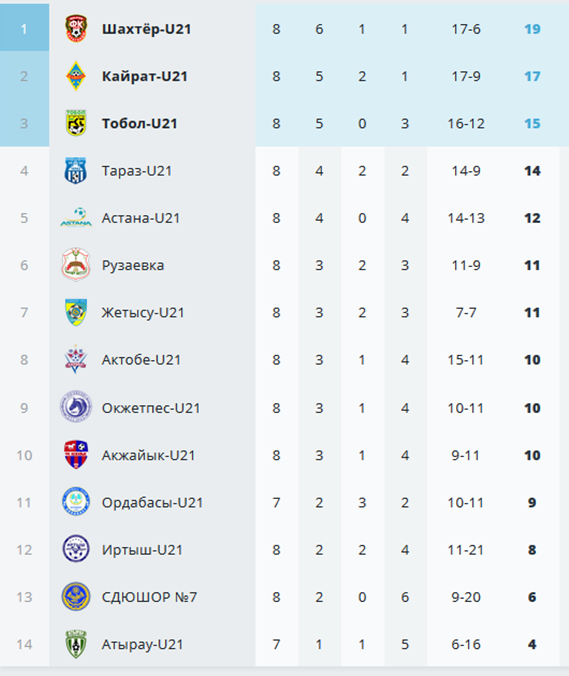Click the Шахтёр-U21 club logo

pos(76,28)
